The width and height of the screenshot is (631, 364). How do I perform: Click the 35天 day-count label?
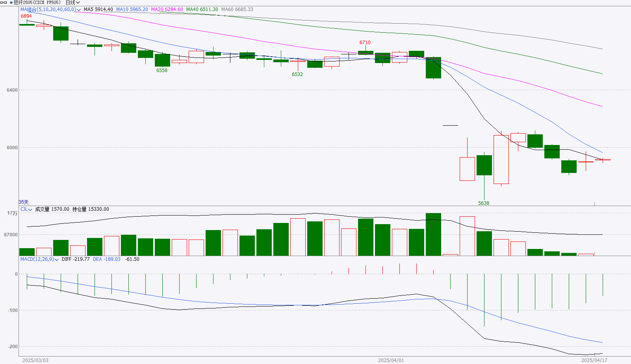[24, 202]
